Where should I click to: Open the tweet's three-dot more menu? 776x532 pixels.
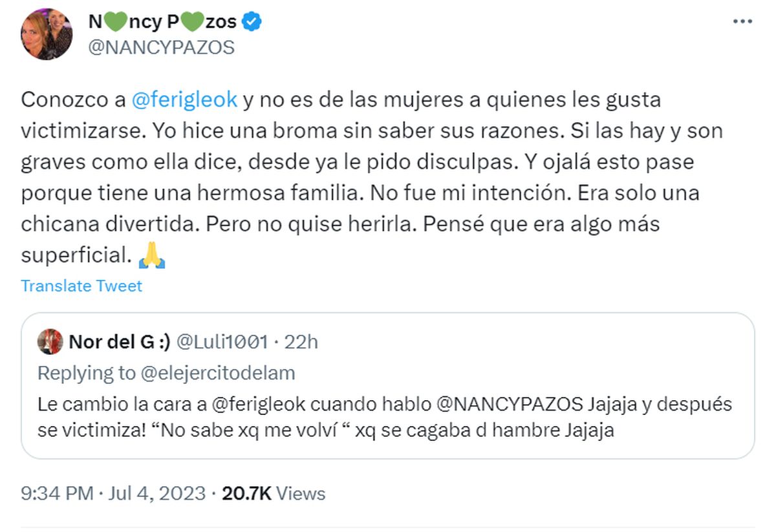click(742, 22)
